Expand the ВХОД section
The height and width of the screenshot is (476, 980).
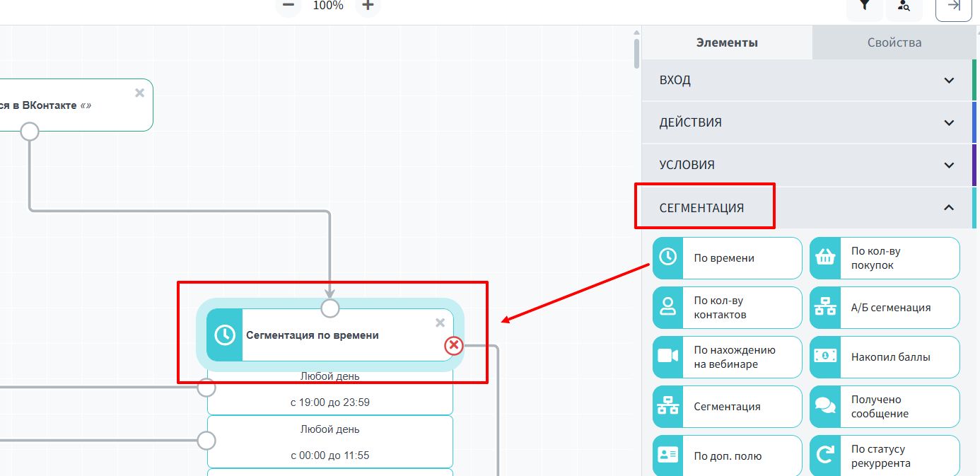coord(807,80)
